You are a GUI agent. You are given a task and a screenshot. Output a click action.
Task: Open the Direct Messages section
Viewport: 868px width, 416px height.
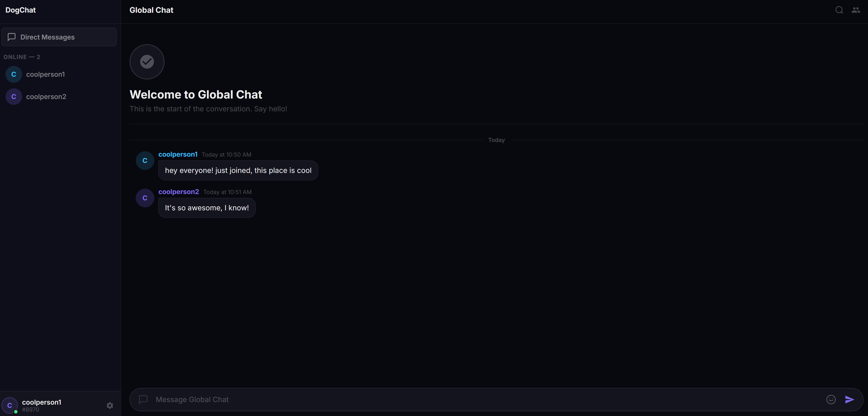click(47, 37)
